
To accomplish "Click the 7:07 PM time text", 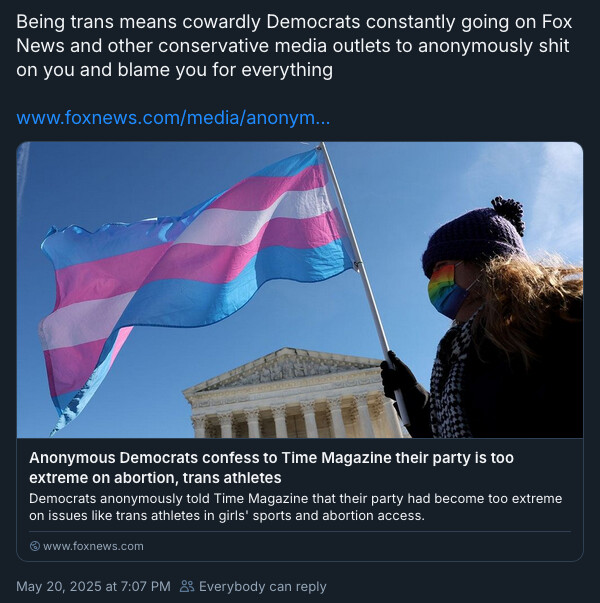I will [x=145, y=586].
